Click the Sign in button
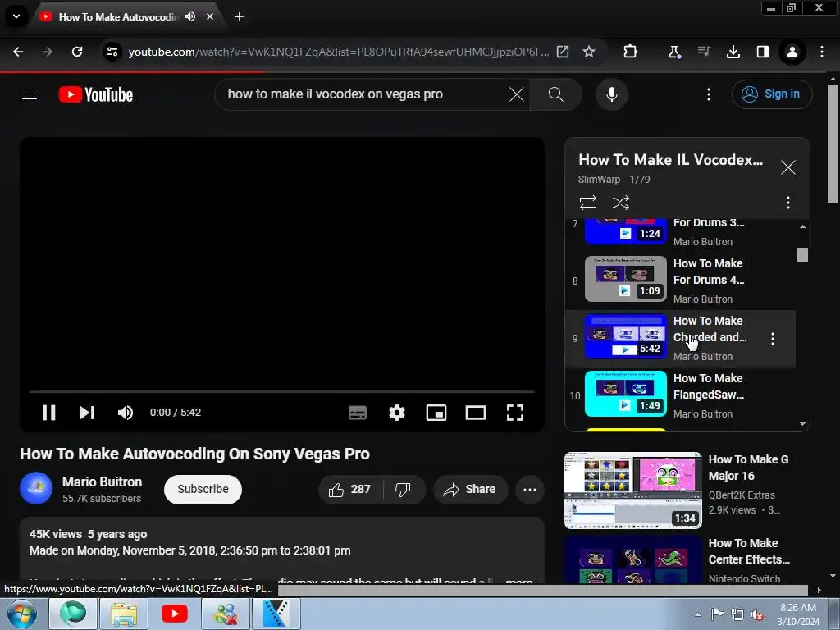Viewport: 840px width, 630px height. (771, 94)
